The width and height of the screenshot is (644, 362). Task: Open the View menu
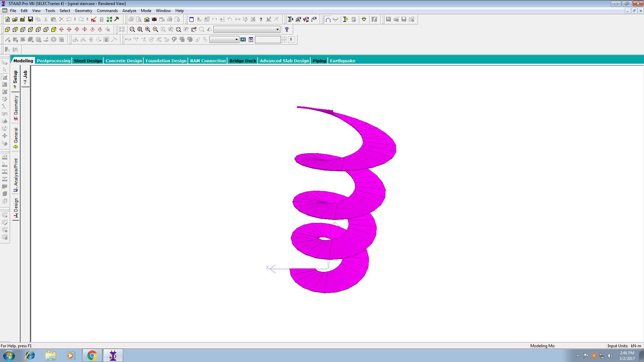(36, 11)
